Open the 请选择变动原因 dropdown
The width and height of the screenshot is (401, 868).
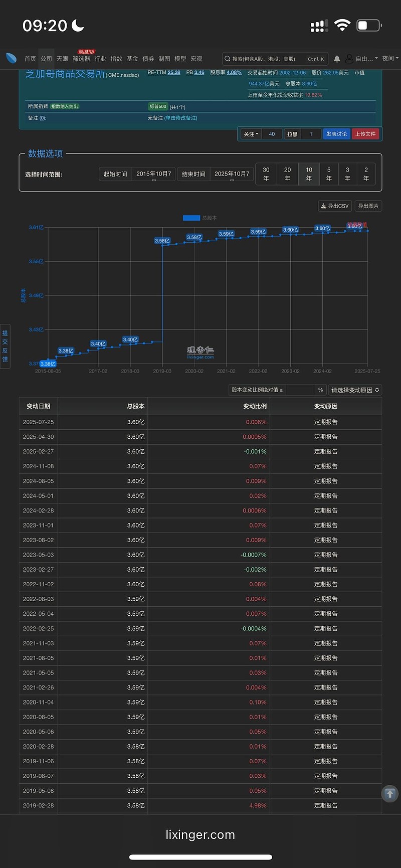(x=355, y=390)
